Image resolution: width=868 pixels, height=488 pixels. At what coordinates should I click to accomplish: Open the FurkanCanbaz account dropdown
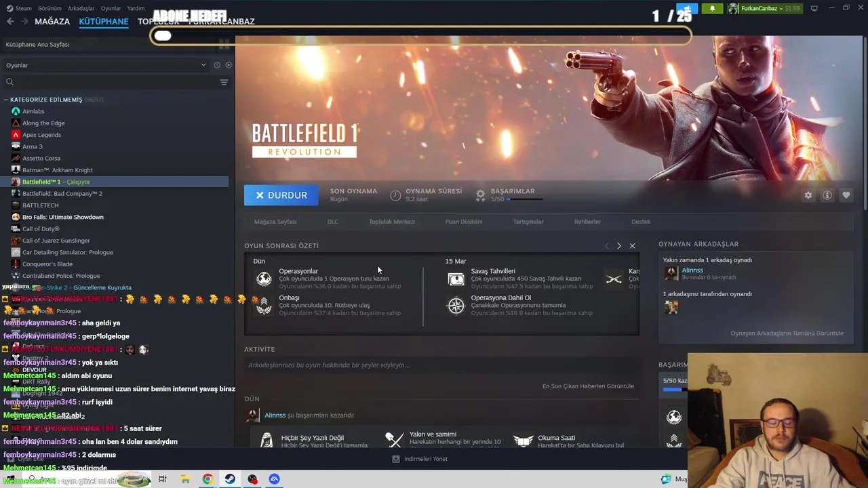[x=764, y=9]
